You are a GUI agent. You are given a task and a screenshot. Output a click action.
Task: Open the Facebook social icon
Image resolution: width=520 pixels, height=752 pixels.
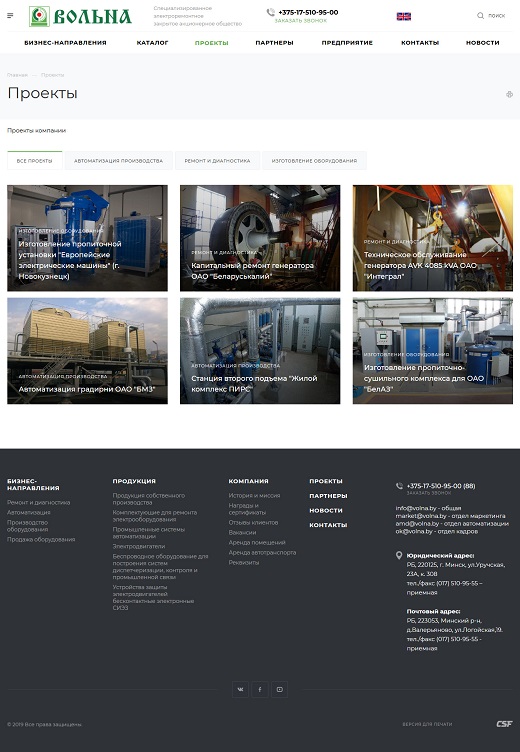pos(260,690)
